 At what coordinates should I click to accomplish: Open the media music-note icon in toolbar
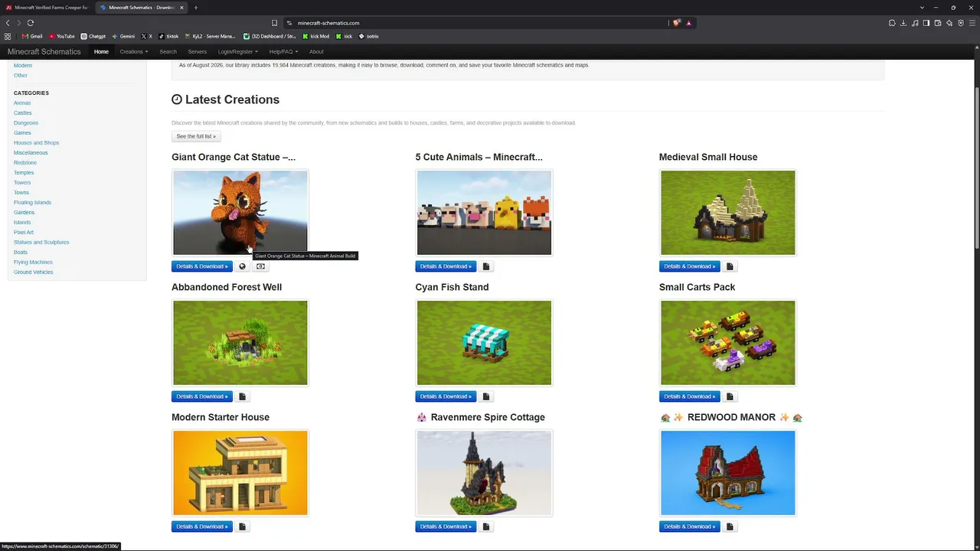tap(915, 23)
